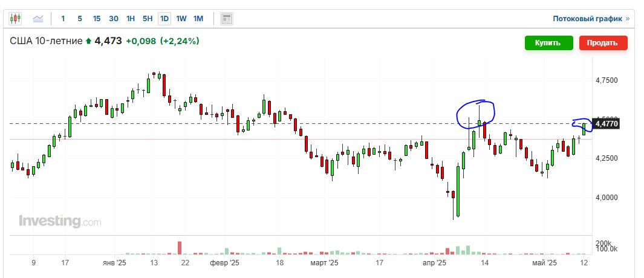This screenshot has height=278, width=644.
Task: Switch to candlestick chart type
Action: coord(16,19)
